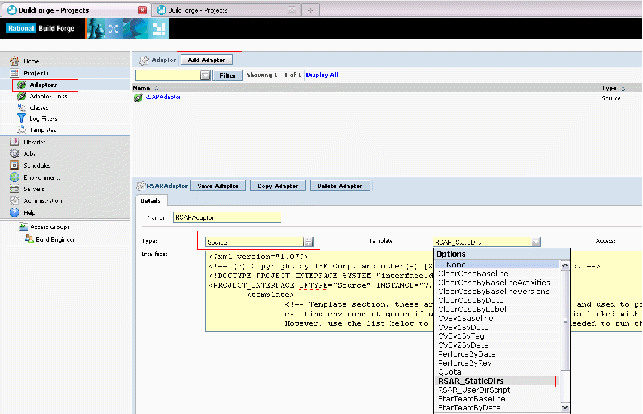
Task: Click the Environments globe icon
Action: click(x=14, y=177)
